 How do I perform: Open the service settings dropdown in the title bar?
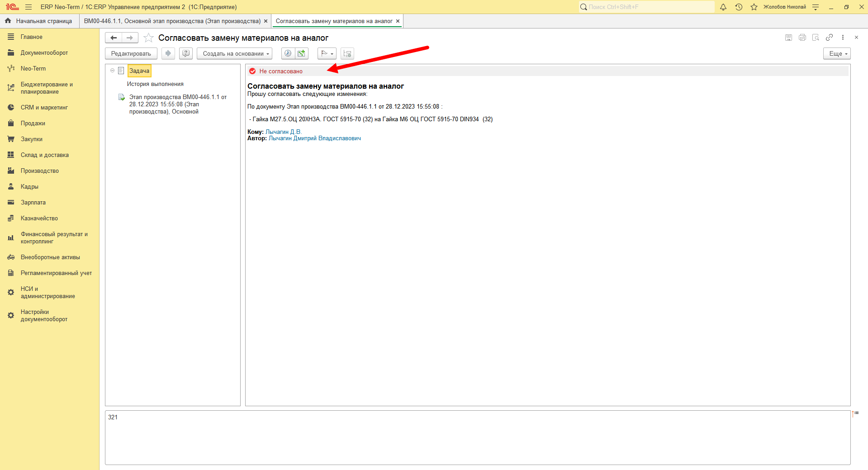pyautogui.click(x=816, y=7)
